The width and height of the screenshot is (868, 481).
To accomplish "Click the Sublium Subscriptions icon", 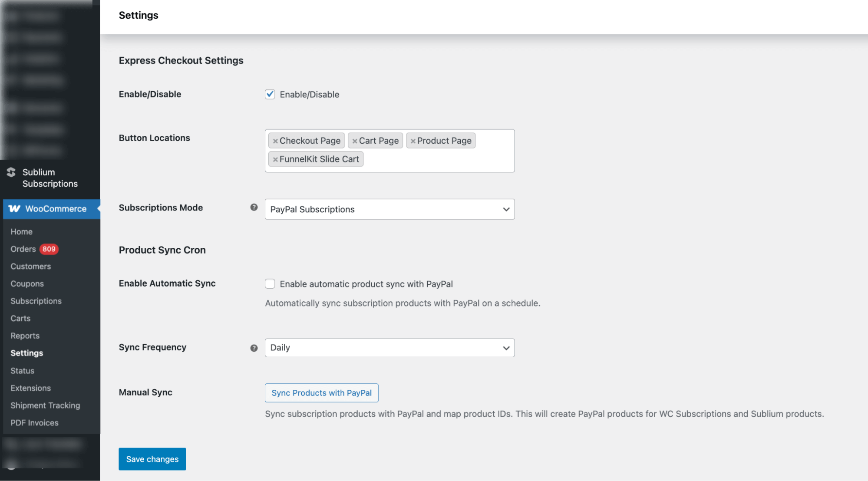I will point(11,172).
